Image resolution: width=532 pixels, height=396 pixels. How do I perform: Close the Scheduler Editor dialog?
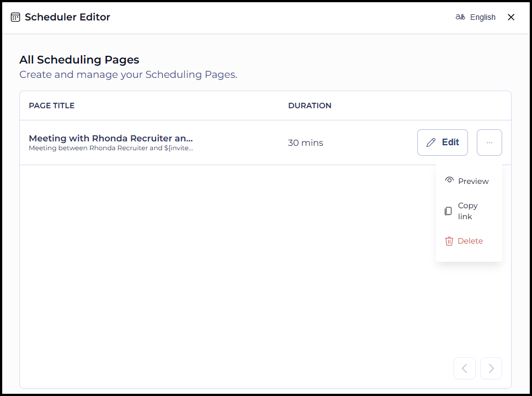click(511, 17)
